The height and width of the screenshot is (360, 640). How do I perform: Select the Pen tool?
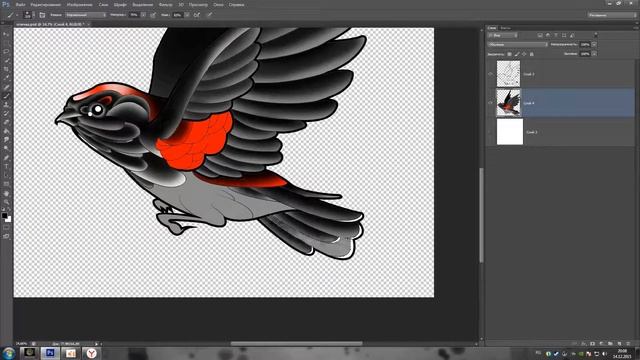(x=6, y=158)
